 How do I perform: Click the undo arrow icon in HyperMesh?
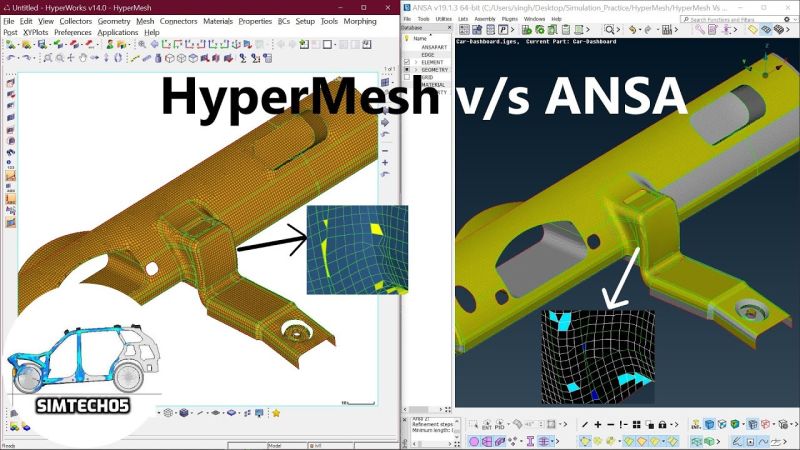[11, 58]
